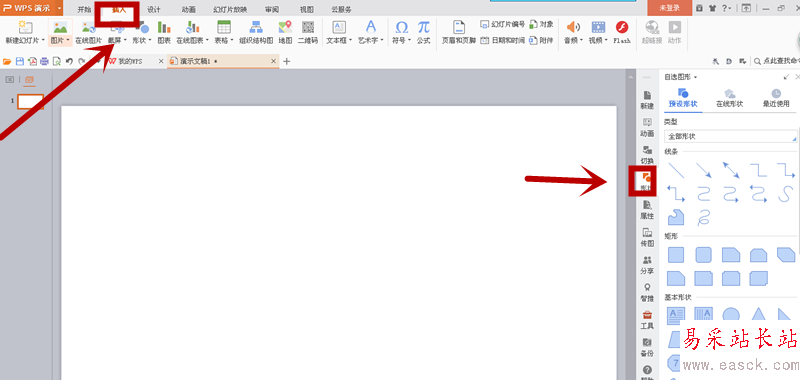Switch to the 开始 ribbon tab
800x380 pixels.
(85, 9)
